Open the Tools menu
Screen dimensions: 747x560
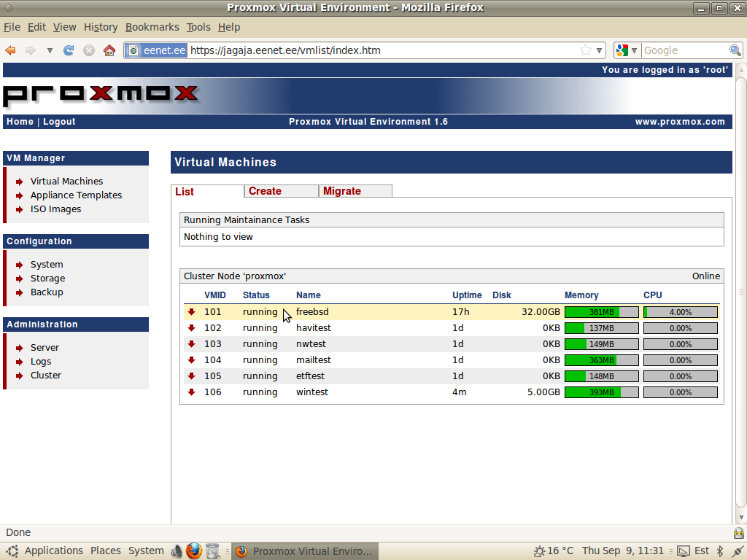(198, 27)
